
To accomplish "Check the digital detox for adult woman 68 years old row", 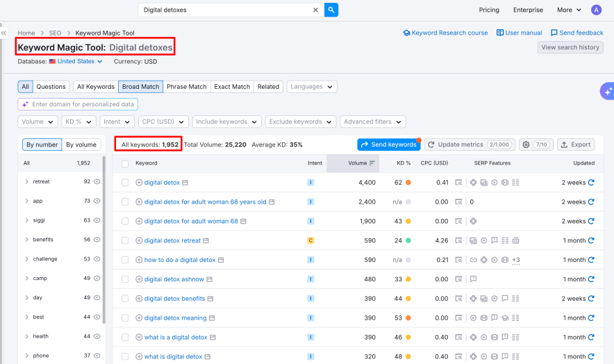I will (x=125, y=201).
